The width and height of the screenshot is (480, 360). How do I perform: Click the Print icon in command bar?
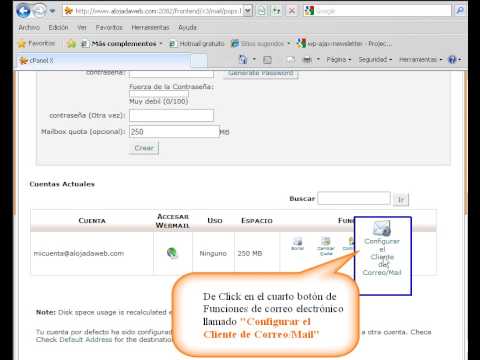tap(307, 60)
